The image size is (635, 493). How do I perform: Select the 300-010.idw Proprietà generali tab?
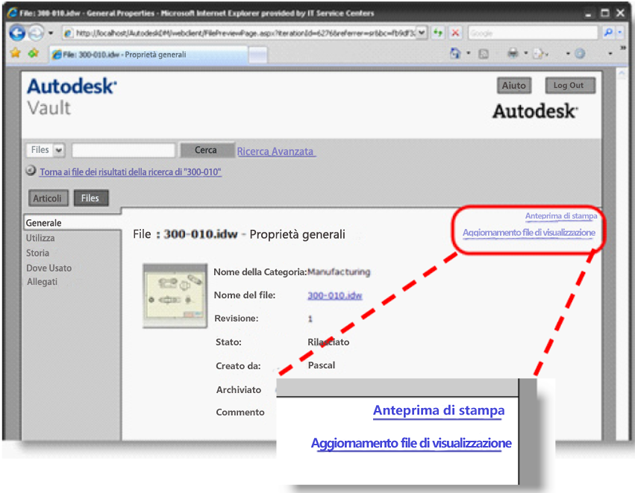(x=149, y=55)
